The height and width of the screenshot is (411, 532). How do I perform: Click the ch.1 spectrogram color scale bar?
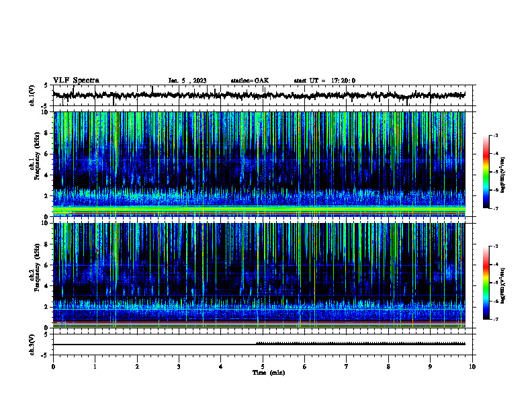tap(486, 172)
